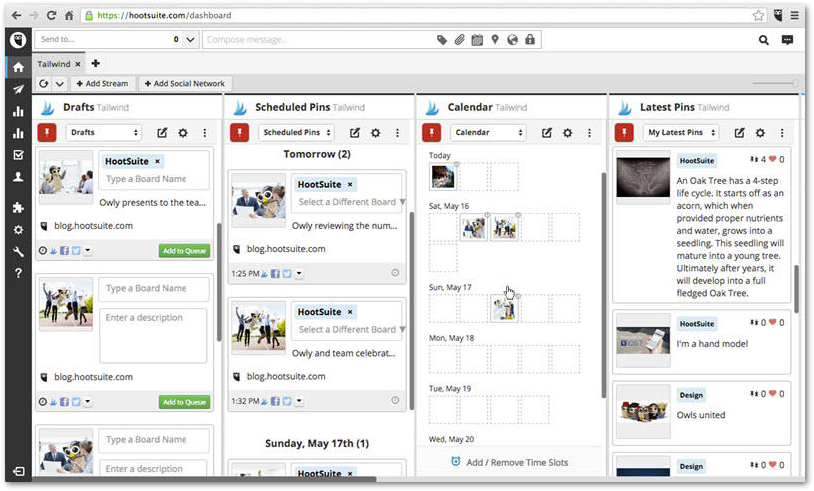This screenshot has width=814, height=491.
Task: Click the globe targeting icon in compose box
Action: pos(512,39)
